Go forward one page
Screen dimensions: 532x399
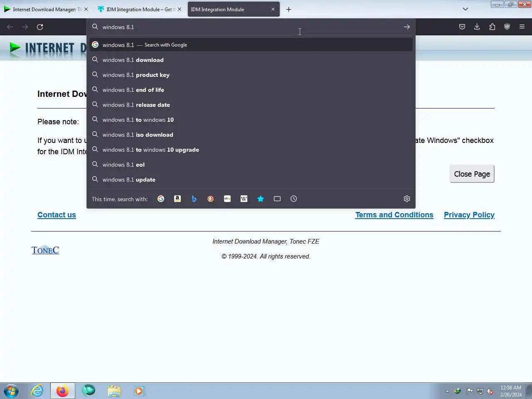(25, 27)
